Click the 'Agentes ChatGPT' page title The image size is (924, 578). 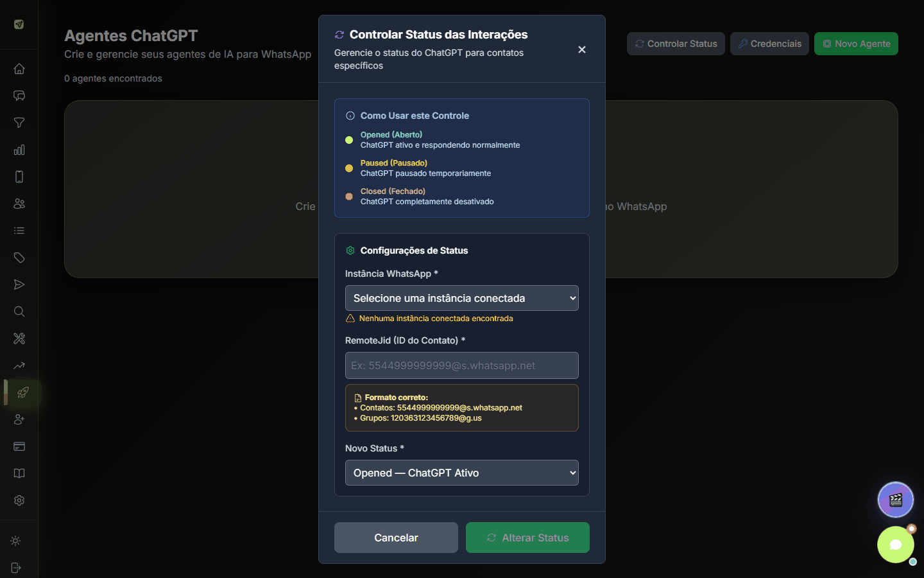click(x=131, y=35)
